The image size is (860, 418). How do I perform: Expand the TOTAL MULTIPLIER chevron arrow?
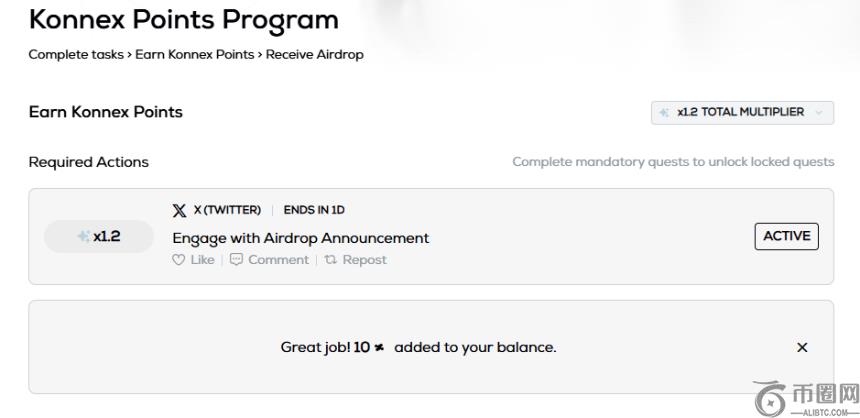[x=820, y=113]
